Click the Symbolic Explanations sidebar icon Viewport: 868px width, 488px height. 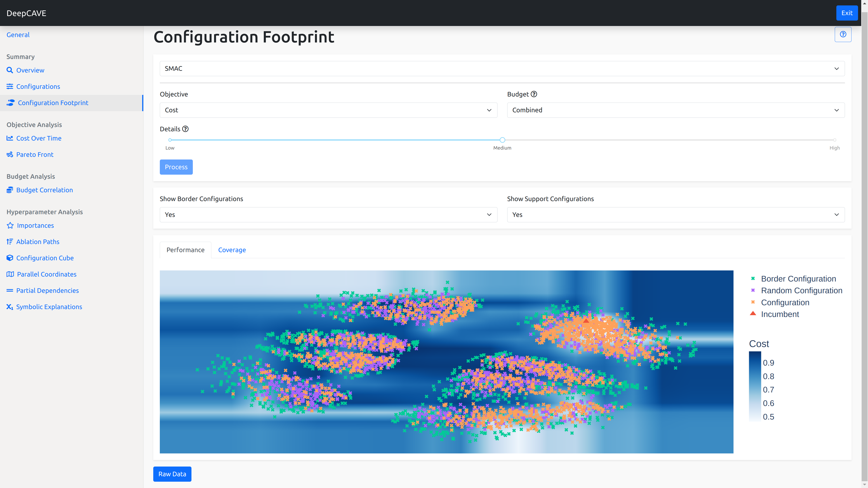9,306
